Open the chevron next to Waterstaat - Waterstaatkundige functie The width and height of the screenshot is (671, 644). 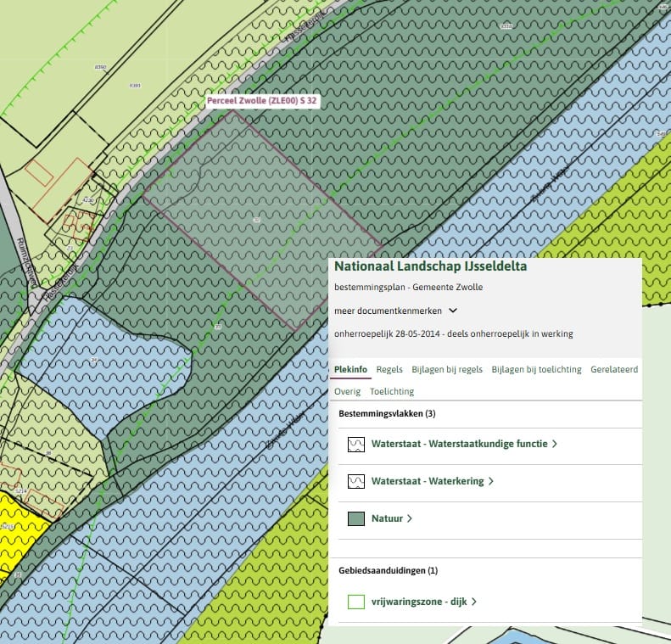[555, 444]
